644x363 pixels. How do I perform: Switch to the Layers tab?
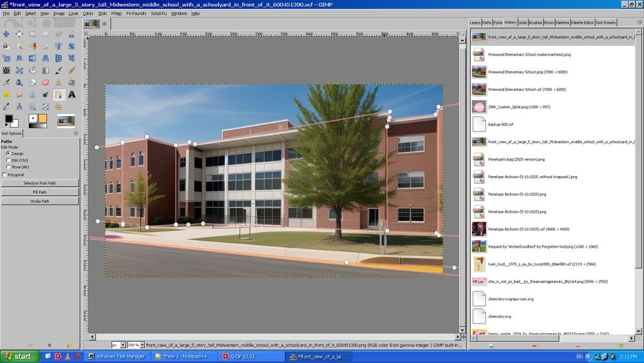click(x=475, y=23)
